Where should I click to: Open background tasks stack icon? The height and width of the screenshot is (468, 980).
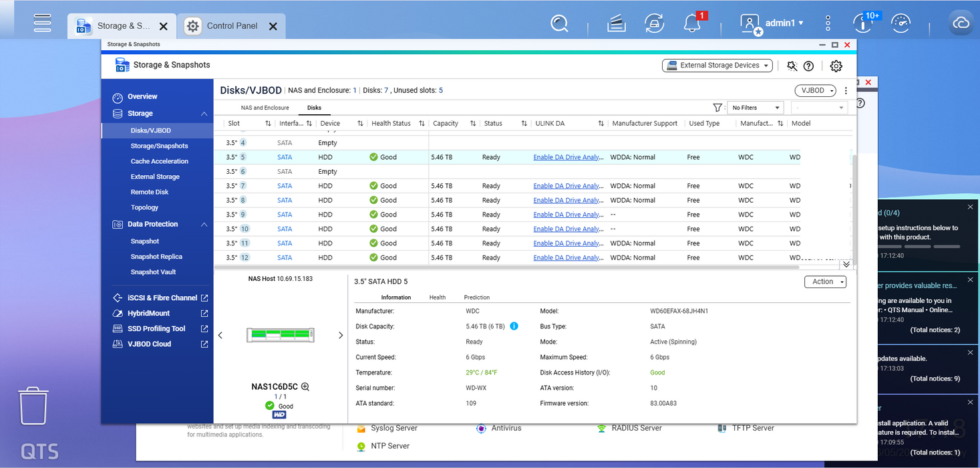[x=616, y=24]
